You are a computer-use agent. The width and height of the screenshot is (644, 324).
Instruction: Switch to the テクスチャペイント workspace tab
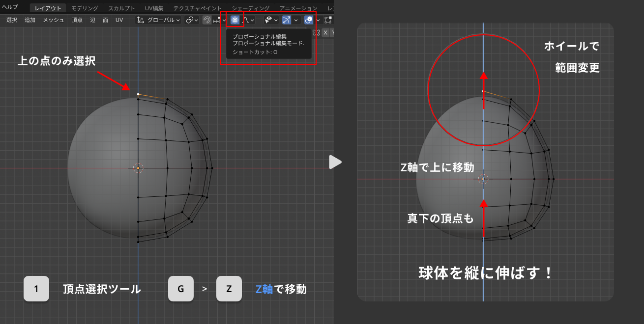pyautogui.click(x=198, y=8)
